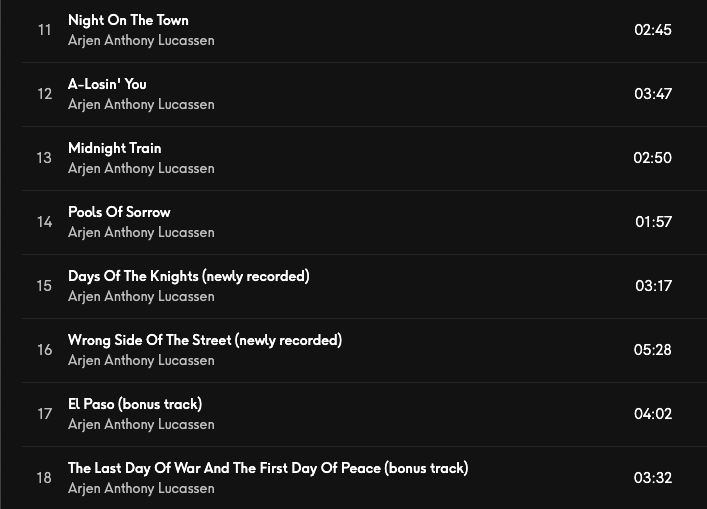Image resolution: width=707 pixels, height=509 pixels.
Task: Open artist link under El Paso
Action: [141, 425]
